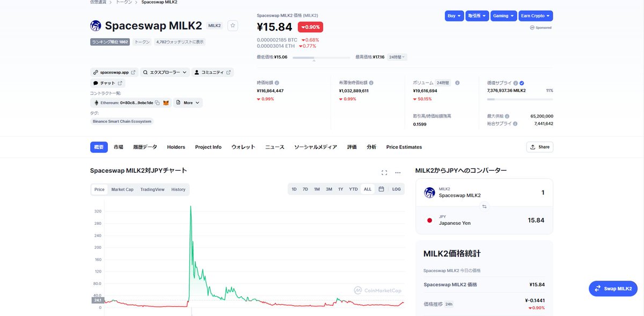This screenshot has height=316, width=644.
Task: Open the Gaming dropdown
Action: pos(503,16)
